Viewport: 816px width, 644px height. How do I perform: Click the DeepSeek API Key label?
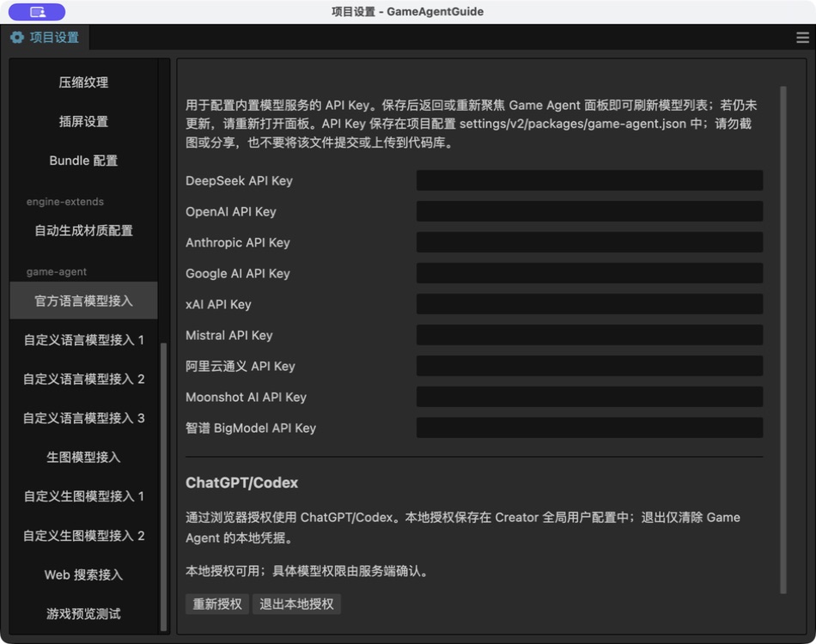[239, 180]
